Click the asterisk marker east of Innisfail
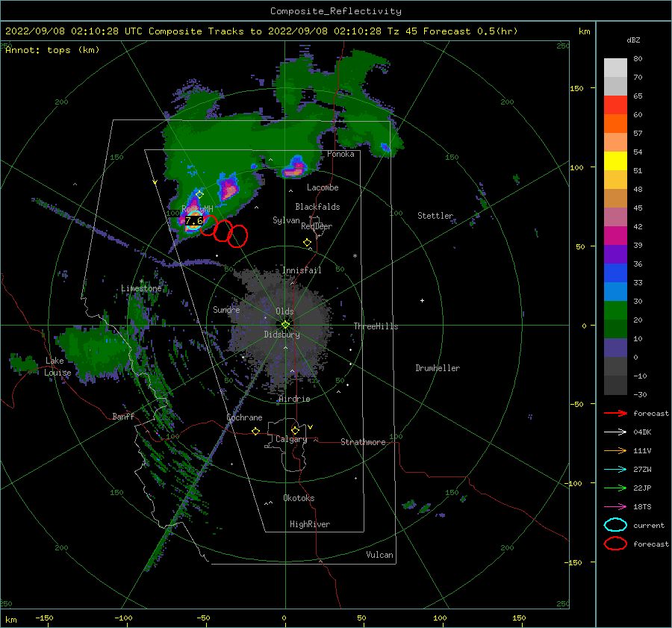672x628 pixels. tap(355, 256)
